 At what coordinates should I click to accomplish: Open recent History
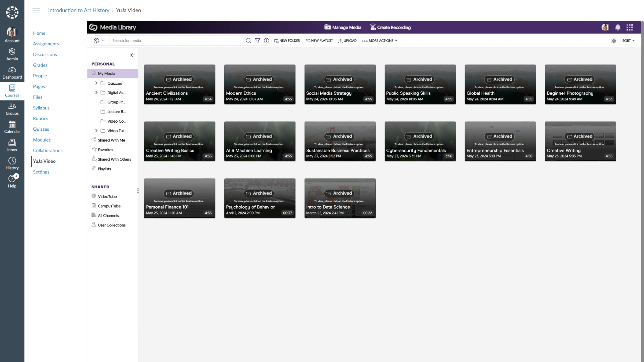pyautogui.click(x=12, y=164)
